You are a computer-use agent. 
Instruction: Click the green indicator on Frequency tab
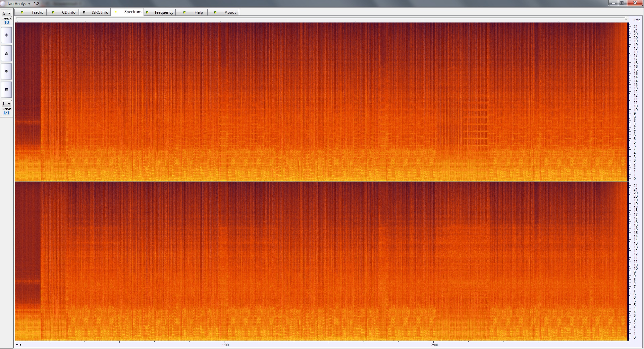click(147, 12)
